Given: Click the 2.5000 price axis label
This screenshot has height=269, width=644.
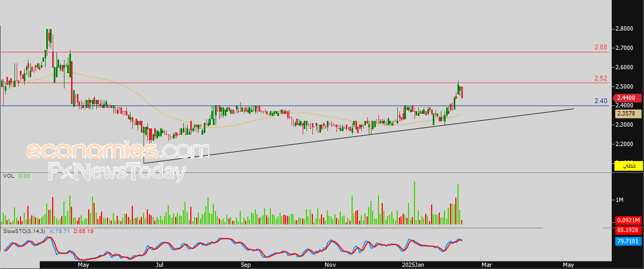Looking at the screenshot, I should coord(624,87).
